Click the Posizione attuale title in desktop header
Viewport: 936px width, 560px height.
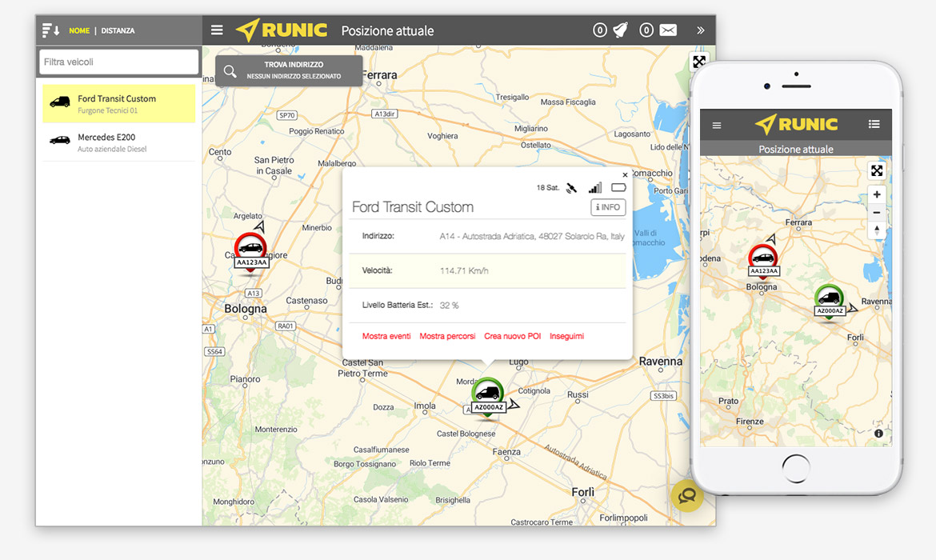387,30
